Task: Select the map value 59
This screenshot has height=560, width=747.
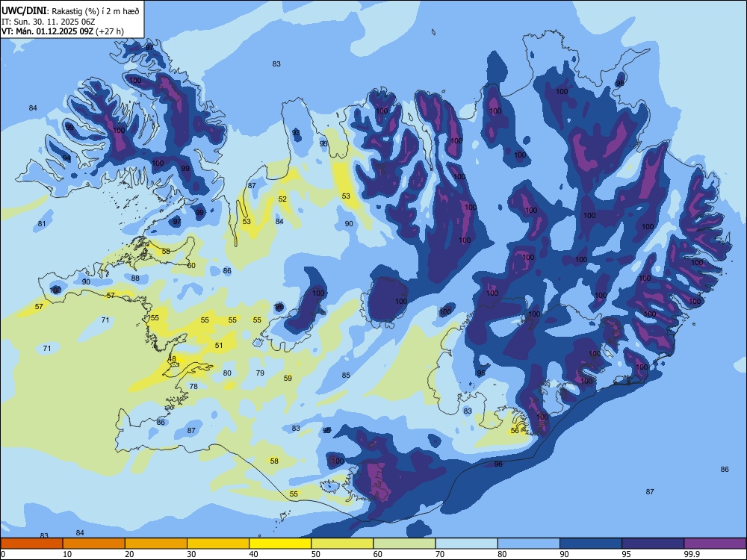Action: 288,378
